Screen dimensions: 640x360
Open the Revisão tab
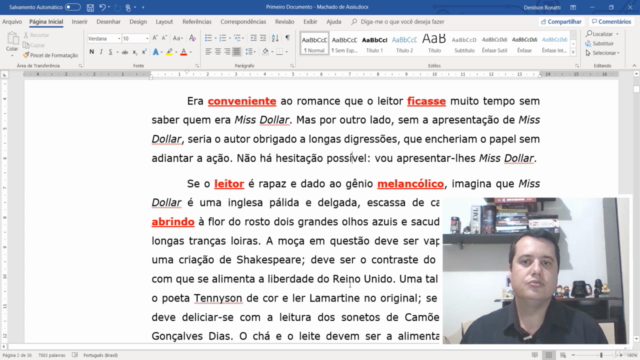pos(284,22)
